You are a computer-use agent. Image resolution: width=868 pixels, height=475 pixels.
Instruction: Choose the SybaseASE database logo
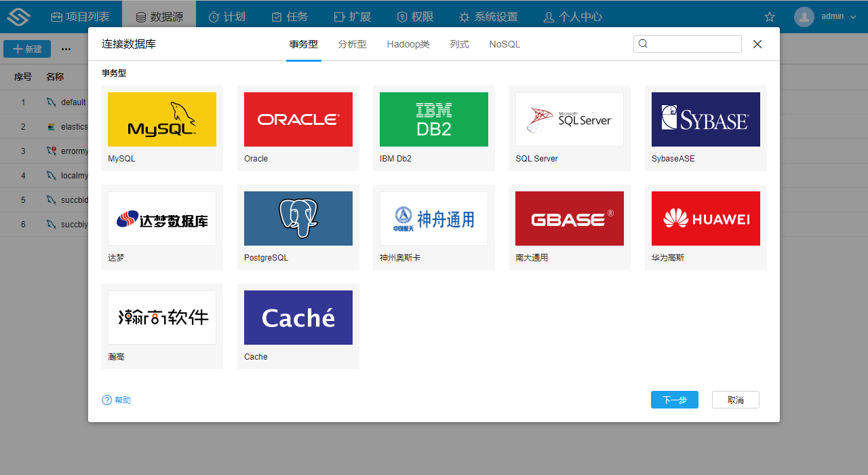(705, 119)
